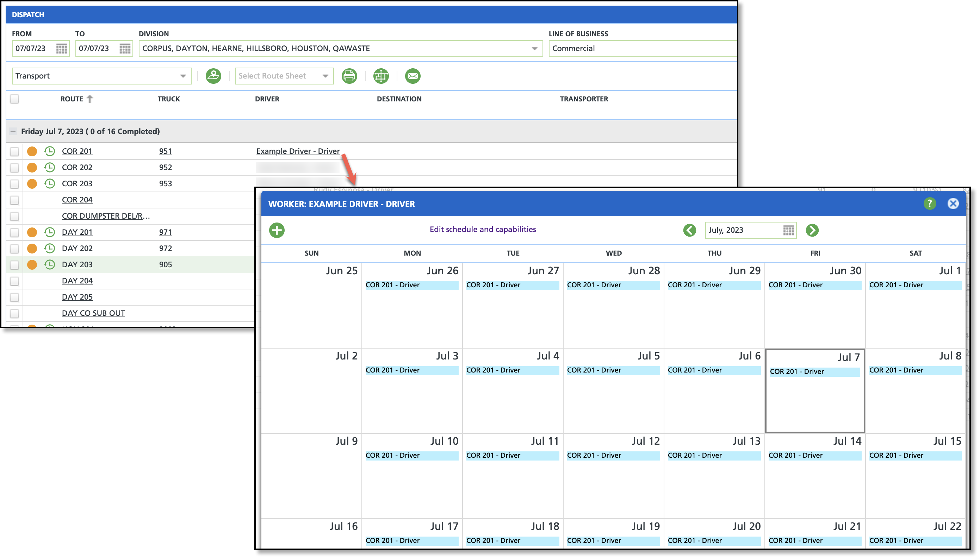Click the green map route icon

pyautogui.click(x=213, y=76)
